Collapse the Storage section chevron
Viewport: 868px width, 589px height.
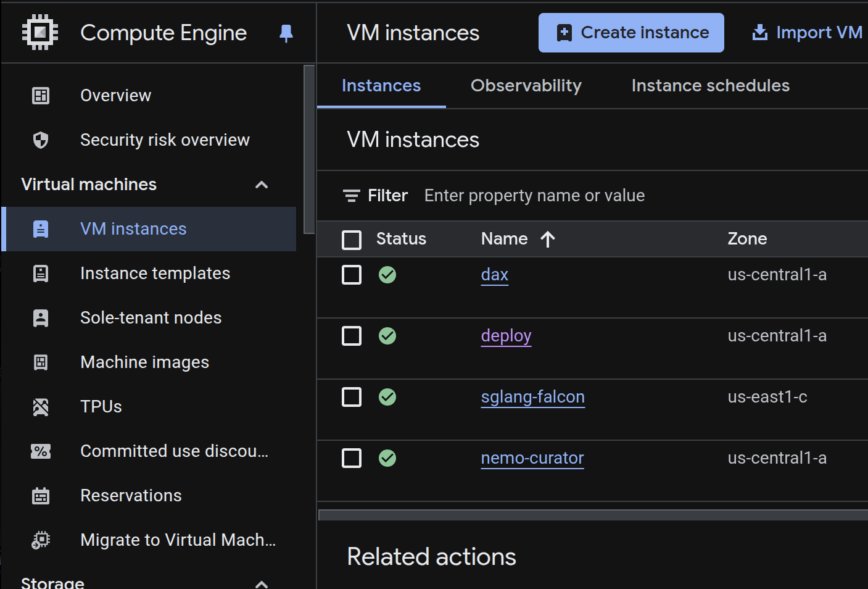pos(262,583)
